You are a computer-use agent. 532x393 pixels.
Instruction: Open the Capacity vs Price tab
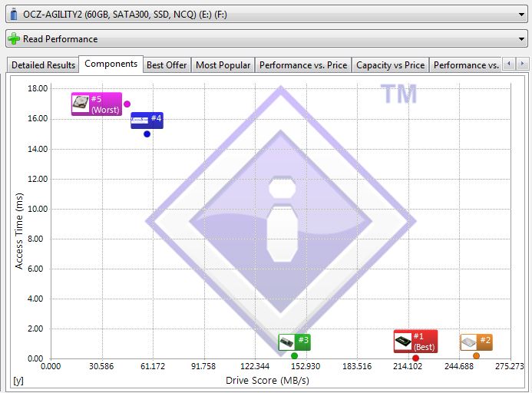pos(391,64)
